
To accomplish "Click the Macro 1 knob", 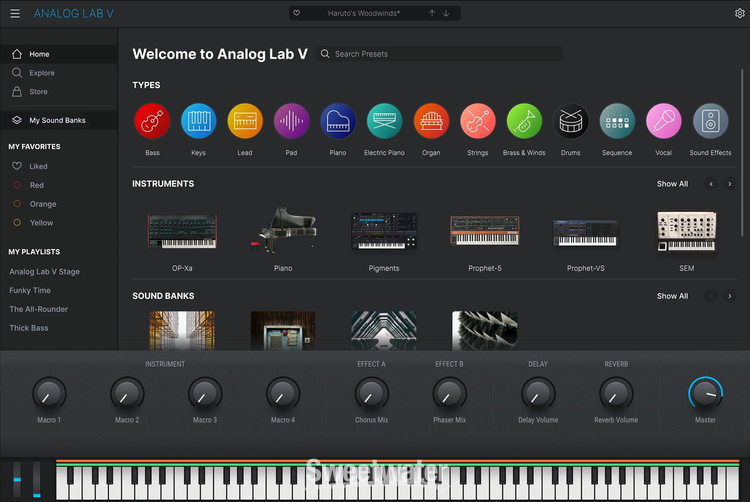I will point(49,394).
